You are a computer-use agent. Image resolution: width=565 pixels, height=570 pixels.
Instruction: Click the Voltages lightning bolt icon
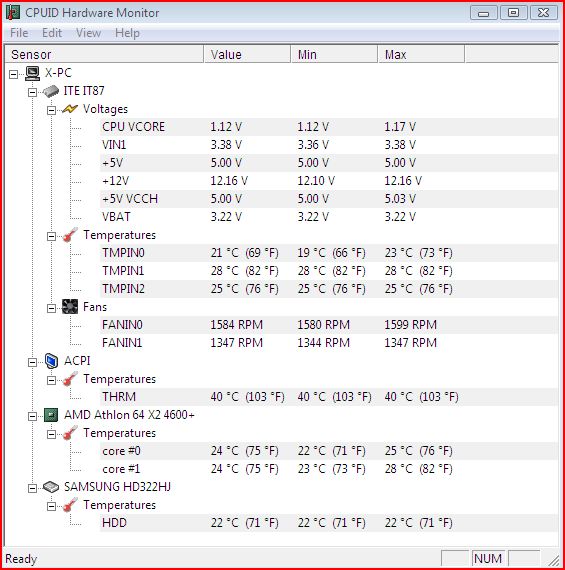point(70,109)
